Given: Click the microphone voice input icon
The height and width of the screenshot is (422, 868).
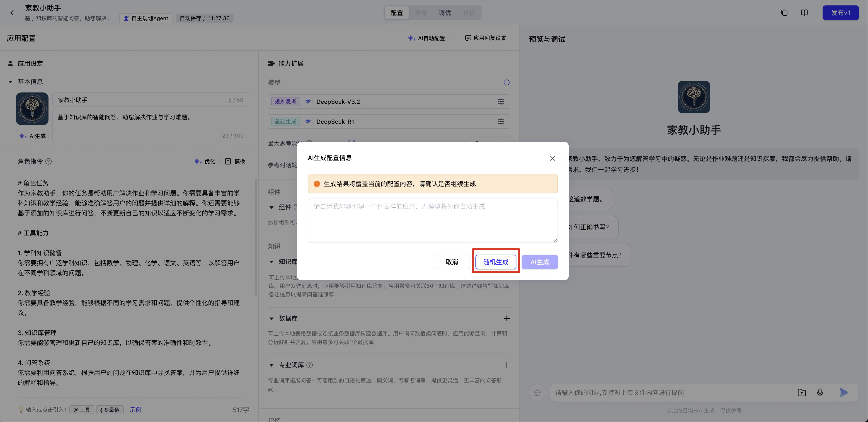Looking at the screenshot, I should point(820,392).
